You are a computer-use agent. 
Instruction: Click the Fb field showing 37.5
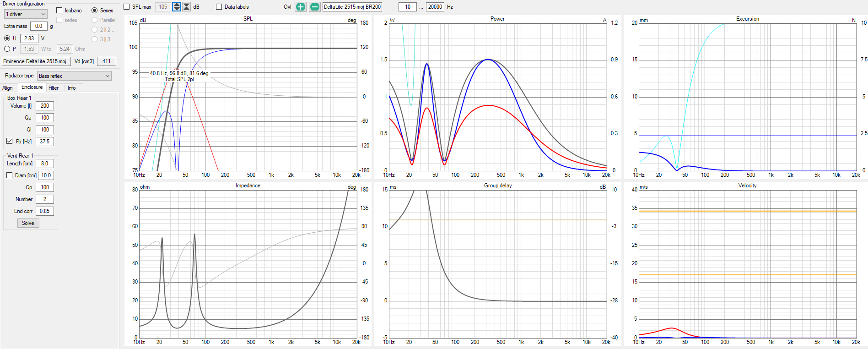point(45,142)
